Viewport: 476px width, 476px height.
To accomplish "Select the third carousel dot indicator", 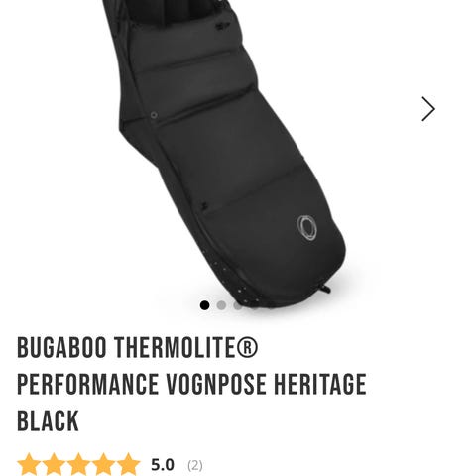I will coord(238,305).
